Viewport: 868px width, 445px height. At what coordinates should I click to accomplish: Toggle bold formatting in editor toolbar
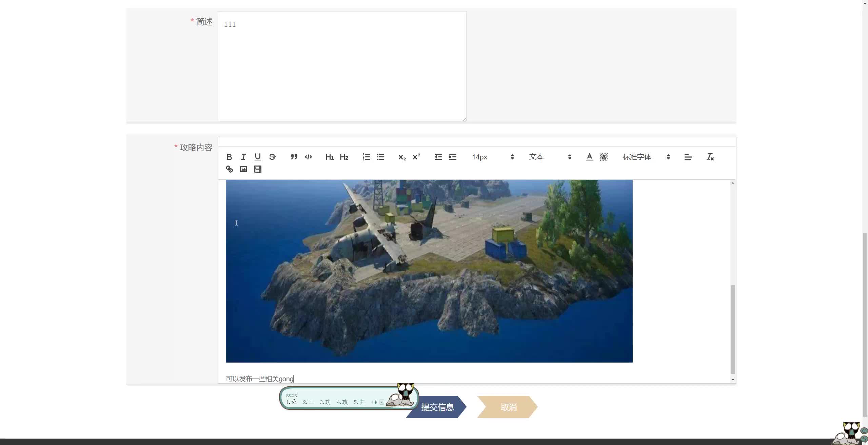[229, 157]
